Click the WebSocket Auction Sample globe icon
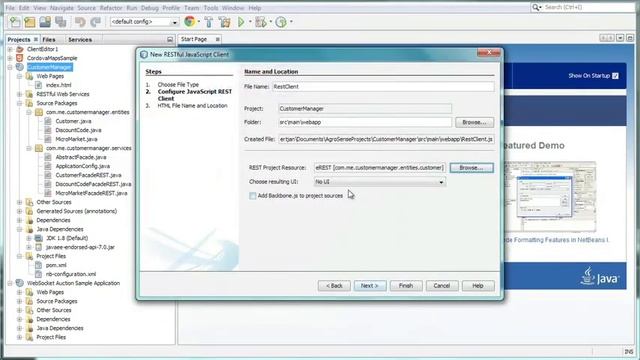This screenshot has height=360, width=640. tap(19, 283)
